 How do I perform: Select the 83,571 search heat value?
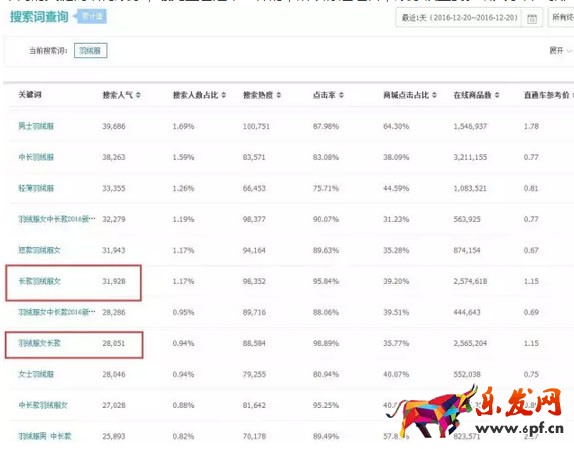[254, 157]
